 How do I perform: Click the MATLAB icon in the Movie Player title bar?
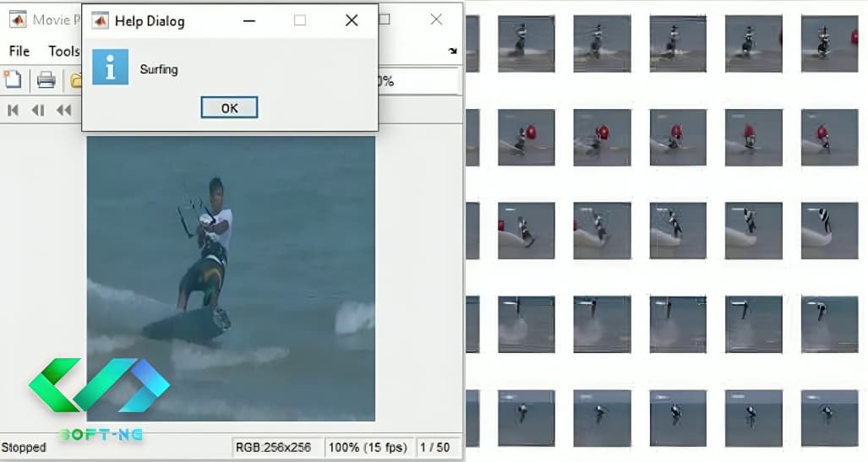(x=18, y=20)
